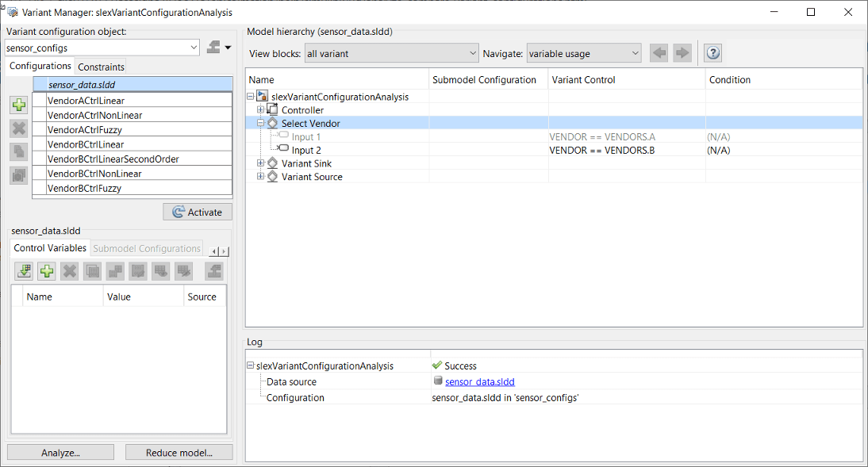The width and height of the screenshot is (868, 467).
Task: Expand the Variant Source tree node
Action: (260, 177)
